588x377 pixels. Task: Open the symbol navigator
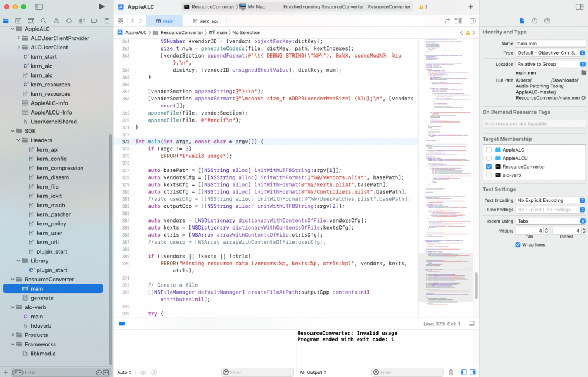tap(31, 21)
